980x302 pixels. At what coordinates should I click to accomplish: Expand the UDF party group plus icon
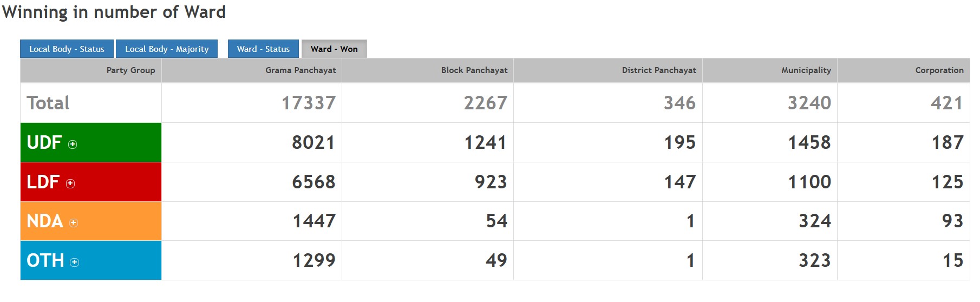pyautogui.click(x=73, y=144)
